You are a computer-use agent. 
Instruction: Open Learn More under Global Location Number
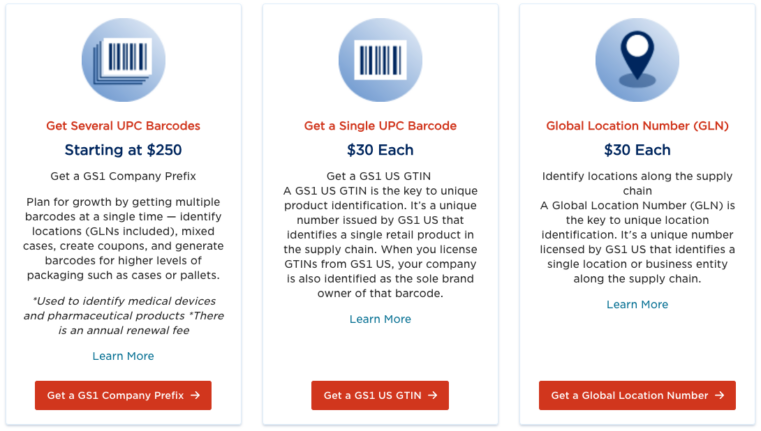pos(637,304)
